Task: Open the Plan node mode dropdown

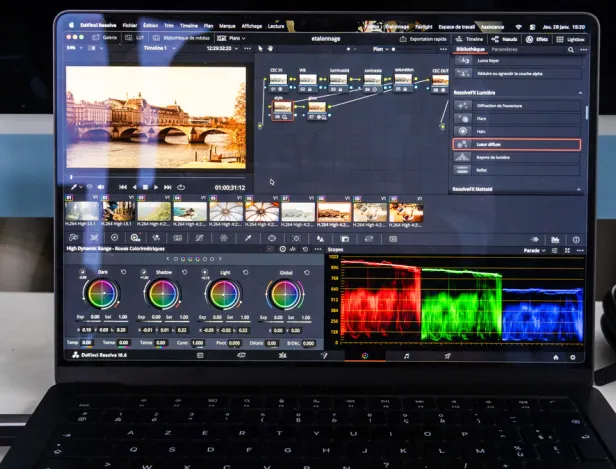Action: tap(381, 49)
